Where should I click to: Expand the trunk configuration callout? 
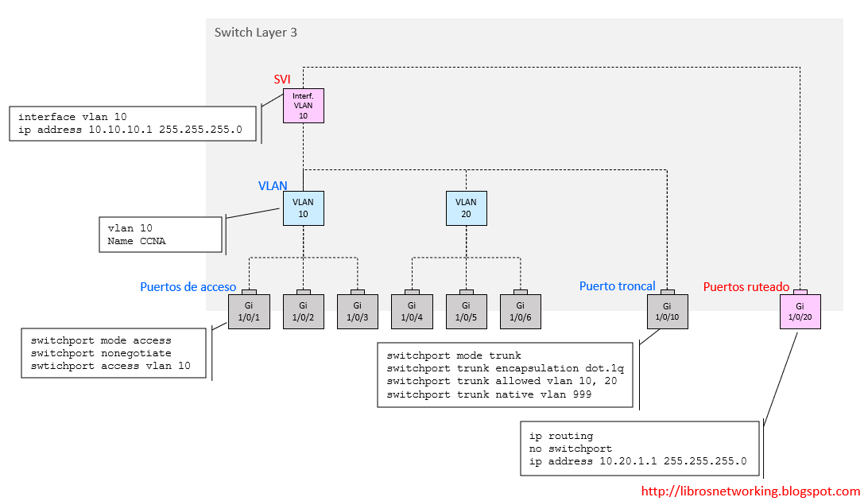[506, 375]
